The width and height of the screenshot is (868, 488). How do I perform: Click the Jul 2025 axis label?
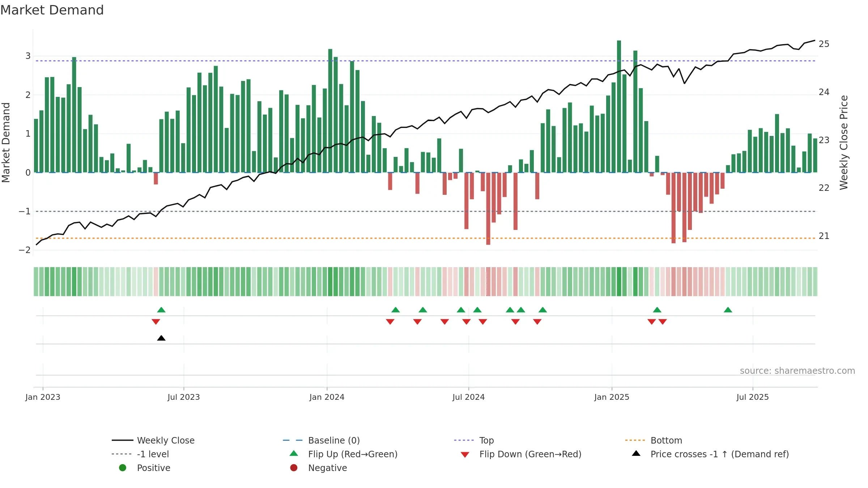[753, 397]
